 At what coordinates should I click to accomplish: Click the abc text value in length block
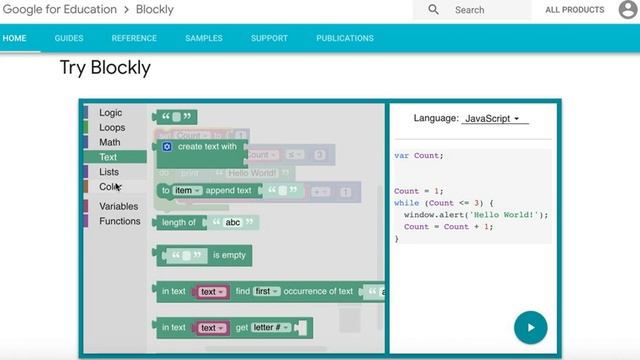(233, 222)
